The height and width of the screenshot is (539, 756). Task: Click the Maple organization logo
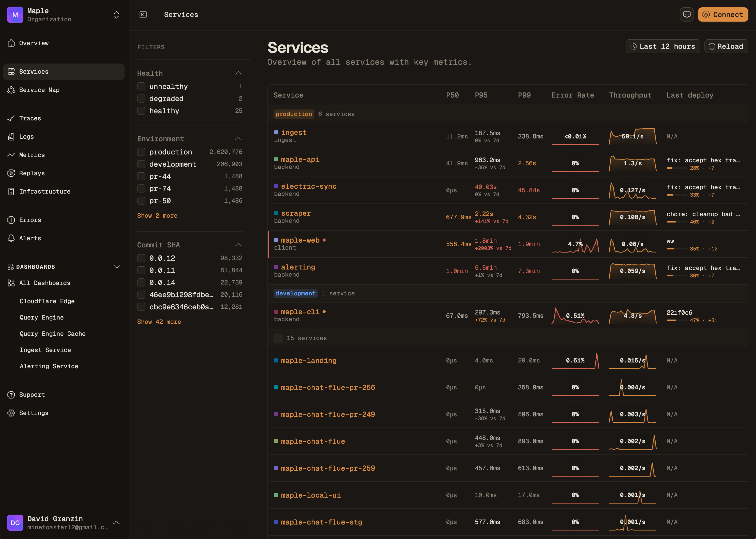click(15, 14)
